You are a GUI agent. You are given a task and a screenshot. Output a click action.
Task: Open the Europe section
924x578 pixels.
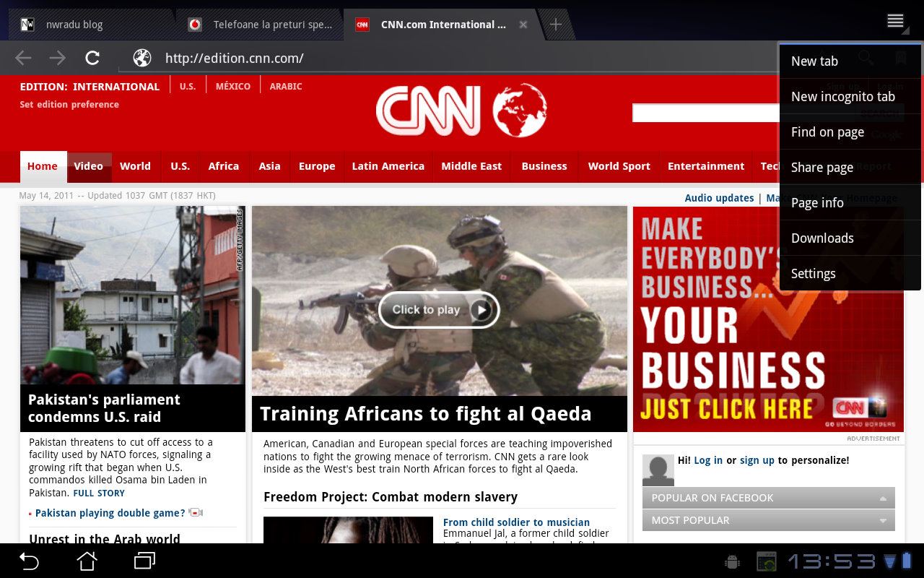(x=317, y=166)
